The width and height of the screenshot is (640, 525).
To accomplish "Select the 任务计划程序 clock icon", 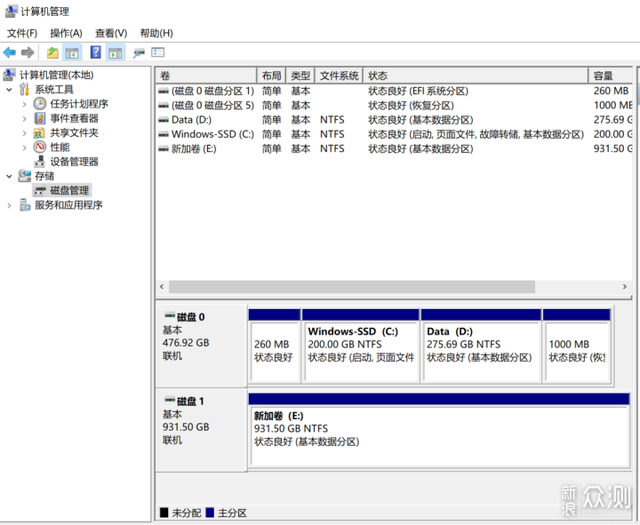I will point(40,104).
